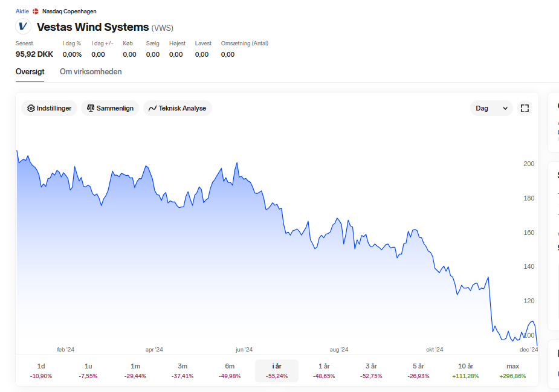Select the i år period
The image size is (559, 392).
pyautogui.click(x=277, y=371)
